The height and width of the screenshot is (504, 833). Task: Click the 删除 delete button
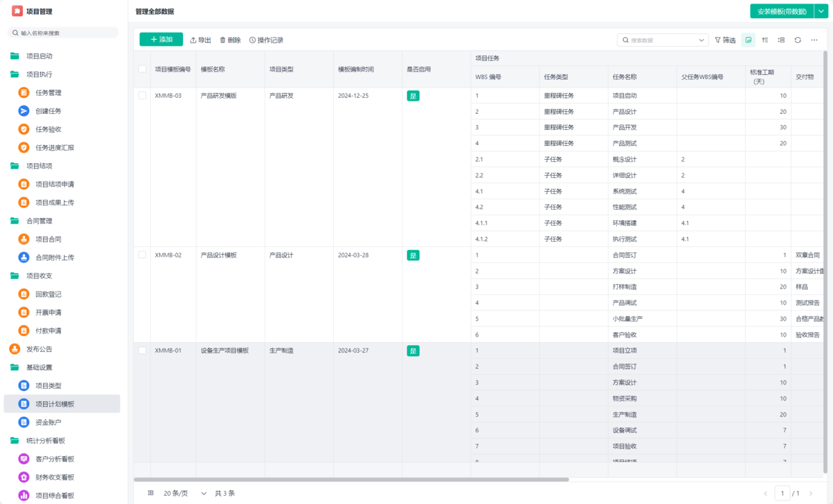point(230,40)
